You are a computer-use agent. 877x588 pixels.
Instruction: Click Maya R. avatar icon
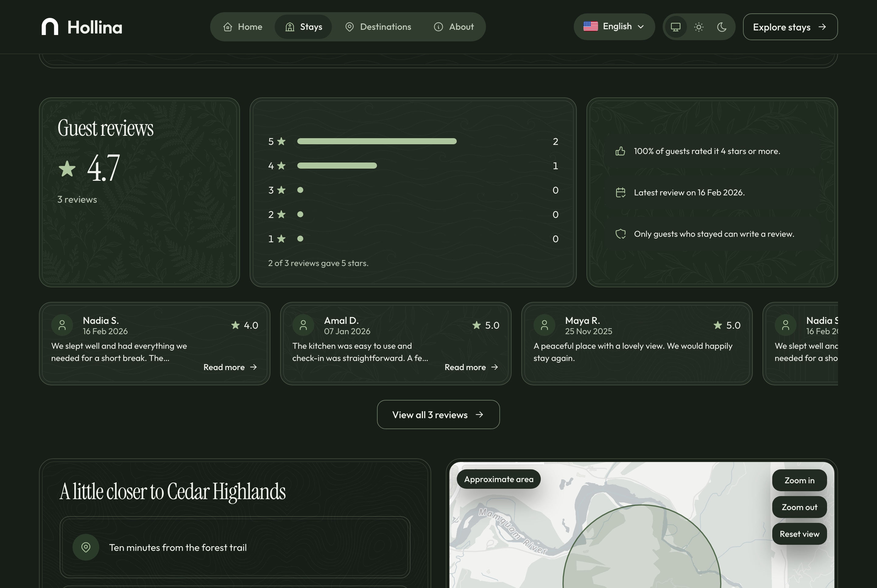pyautogui.click(x=544, y=325)
